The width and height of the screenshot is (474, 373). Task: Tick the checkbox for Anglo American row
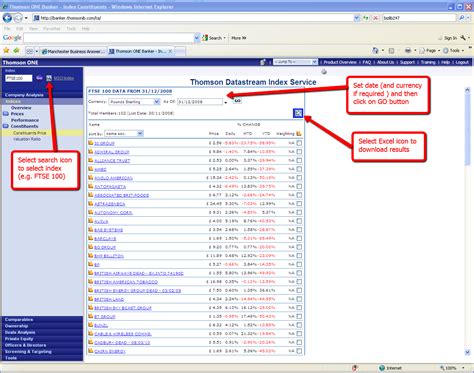299,177
